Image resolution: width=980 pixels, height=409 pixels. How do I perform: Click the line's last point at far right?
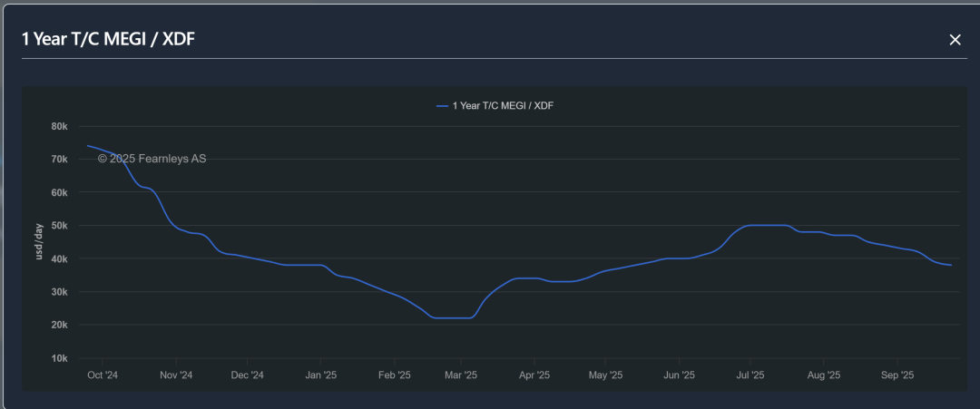[x=951, y=265]
